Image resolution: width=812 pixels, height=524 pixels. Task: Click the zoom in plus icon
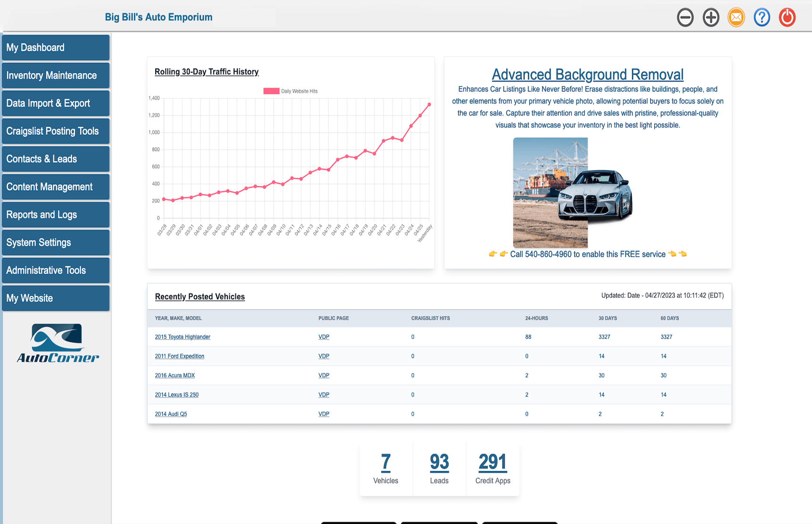(711, 18)
